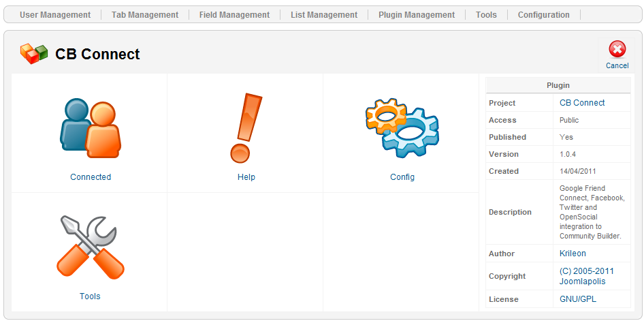Viewport: 644px width, 321px height.
Task: Click the License row label
Action: [x=504, y=299]
